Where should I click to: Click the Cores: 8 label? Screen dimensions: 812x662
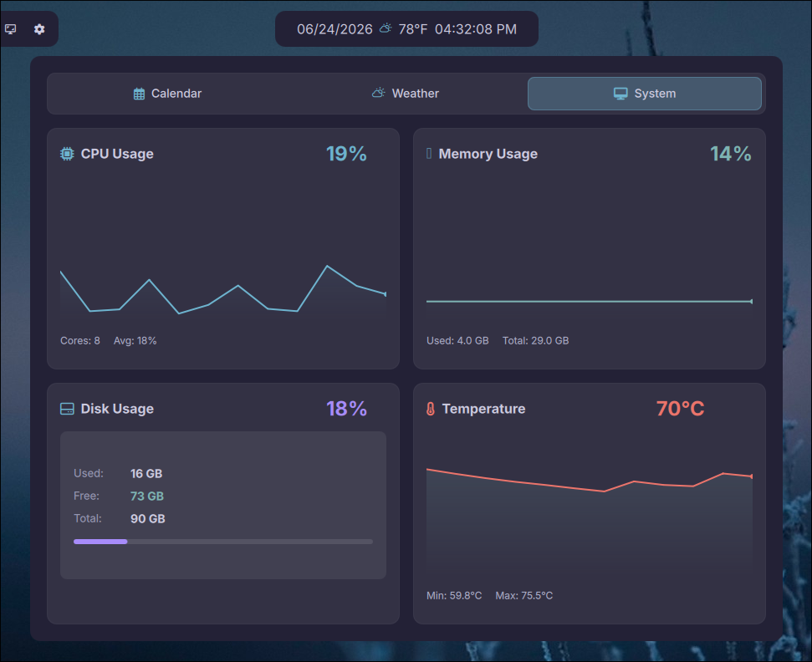click(x=80, y=340)
